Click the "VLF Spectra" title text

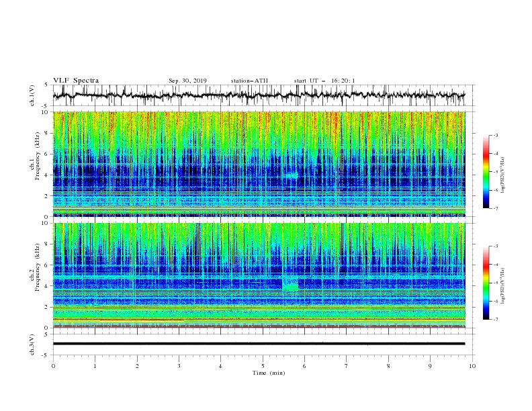(x=76, y=81)
